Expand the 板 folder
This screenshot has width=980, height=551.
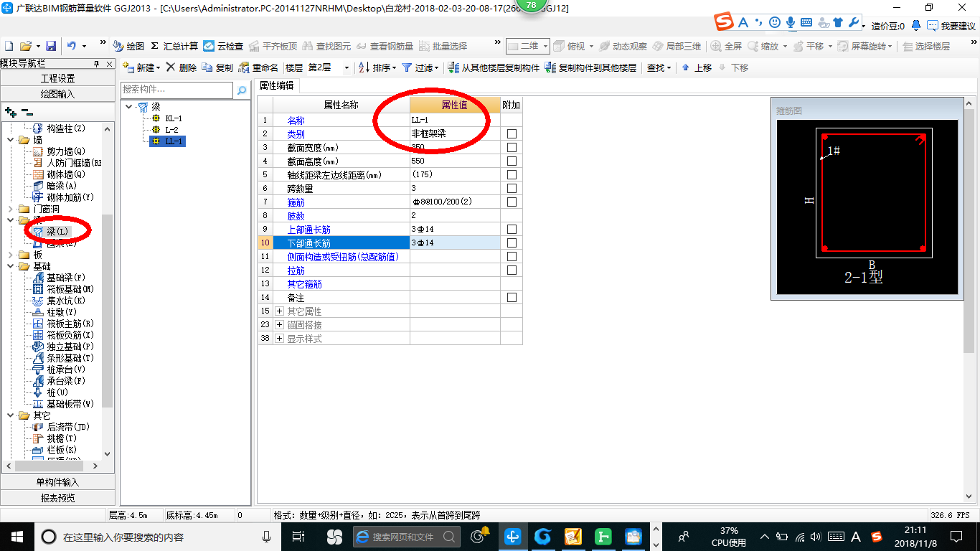(x=11, y=255)
